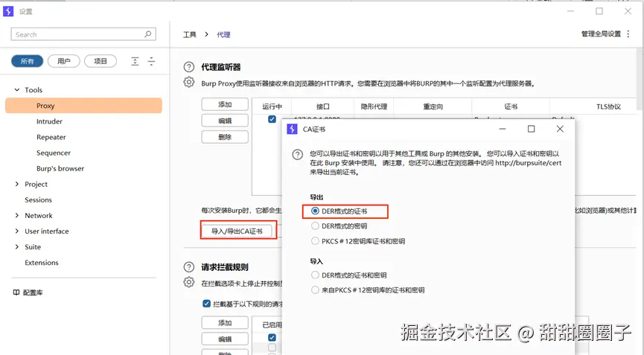Maximize the CA证书 dialog
This screenshot has width=644, height=355.
pos(531,129)
